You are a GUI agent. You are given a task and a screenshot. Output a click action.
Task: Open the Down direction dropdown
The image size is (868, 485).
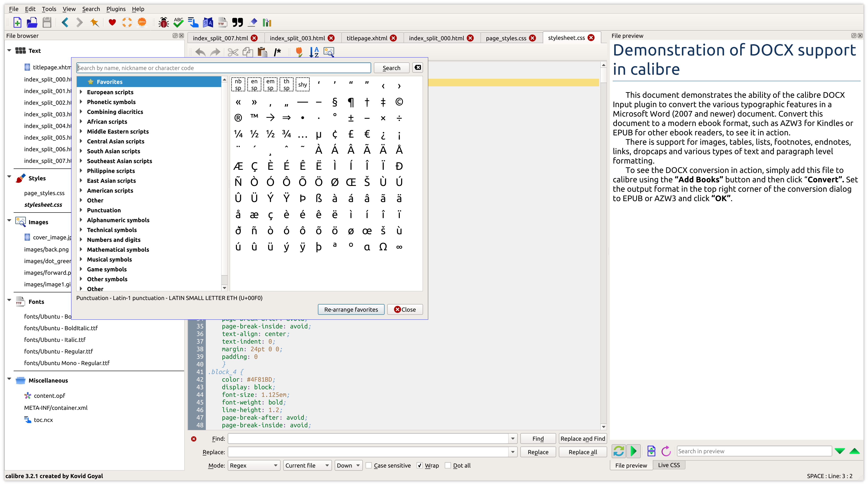click(348, 466)
